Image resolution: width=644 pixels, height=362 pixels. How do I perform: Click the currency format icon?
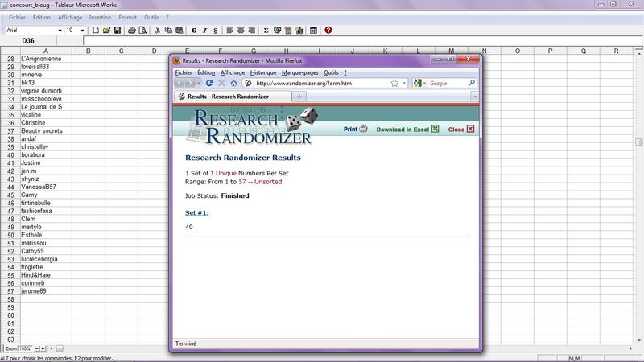(x=277, y=31)
